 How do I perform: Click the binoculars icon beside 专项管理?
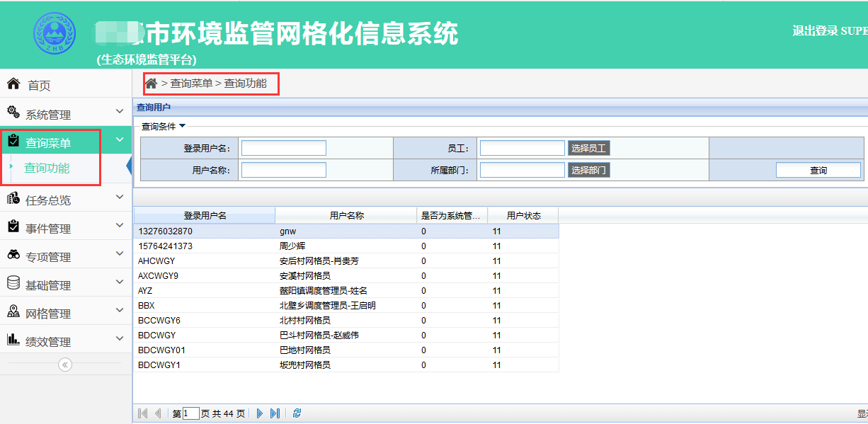(13, 255)
